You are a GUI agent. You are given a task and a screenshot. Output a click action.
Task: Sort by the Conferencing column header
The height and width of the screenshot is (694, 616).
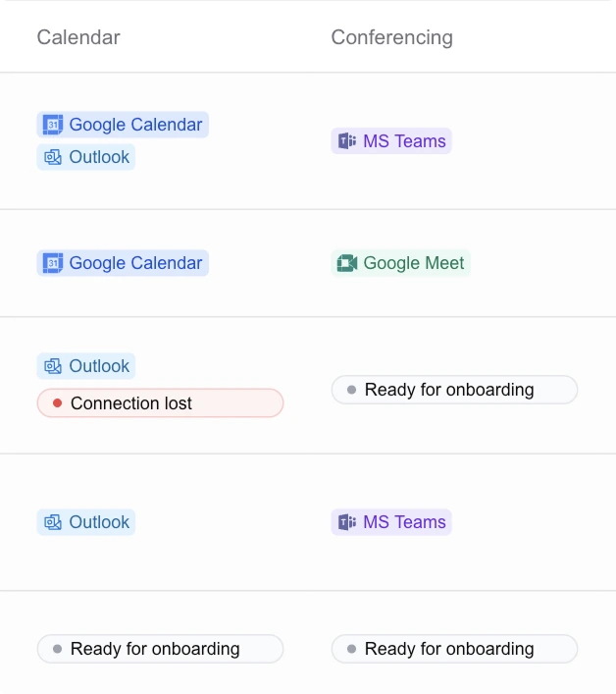[391, 37]
